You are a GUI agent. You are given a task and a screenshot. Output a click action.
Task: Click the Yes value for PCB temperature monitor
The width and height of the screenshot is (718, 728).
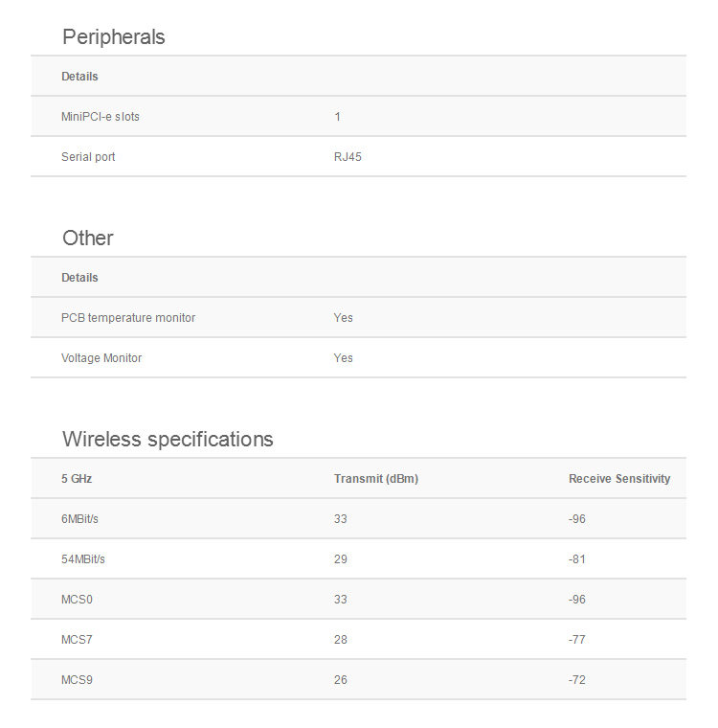343,318
